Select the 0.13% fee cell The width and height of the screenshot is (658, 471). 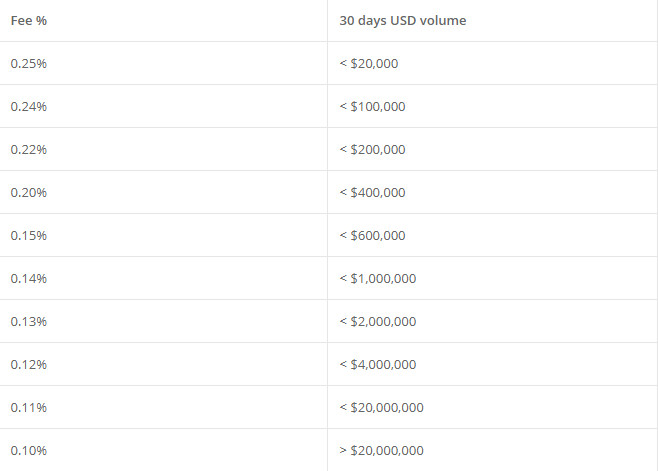click(x=163, y=322)
